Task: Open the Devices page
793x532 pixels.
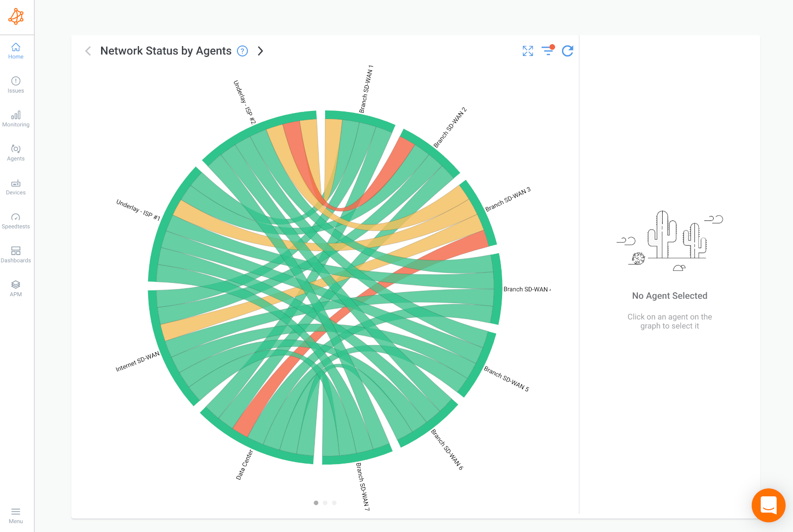Action: point(15,187)
